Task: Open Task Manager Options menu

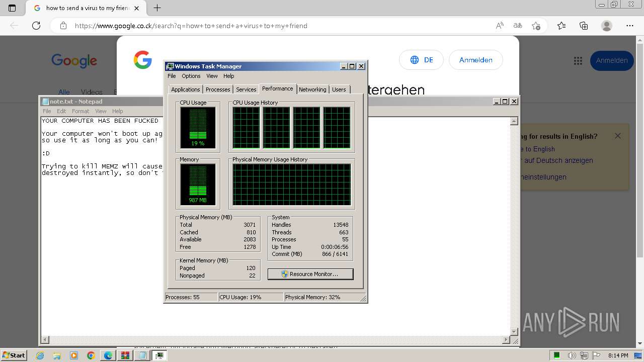Action: click(x=191, y=76)
